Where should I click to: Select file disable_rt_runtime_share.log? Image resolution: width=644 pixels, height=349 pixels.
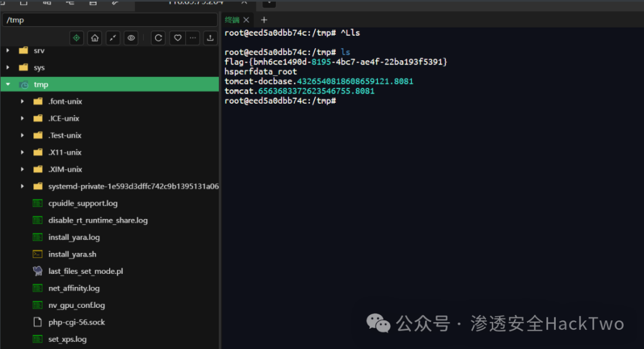pyautogui.click(x=98, y=220)
